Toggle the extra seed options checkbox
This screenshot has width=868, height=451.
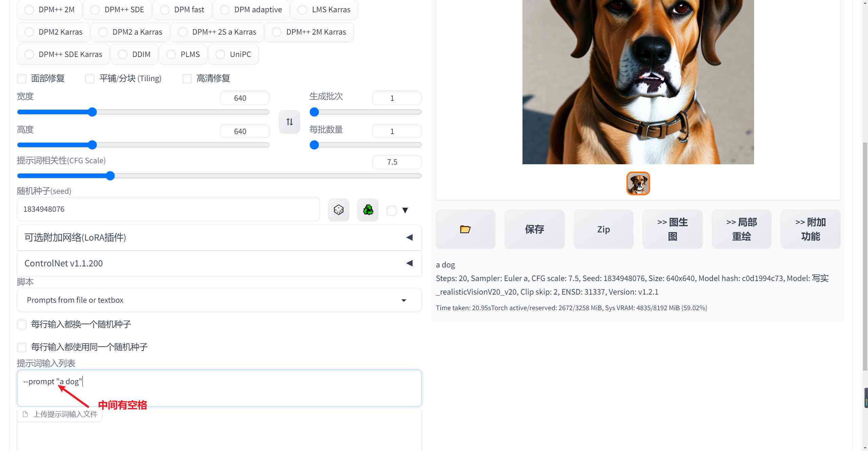point(392,210)
